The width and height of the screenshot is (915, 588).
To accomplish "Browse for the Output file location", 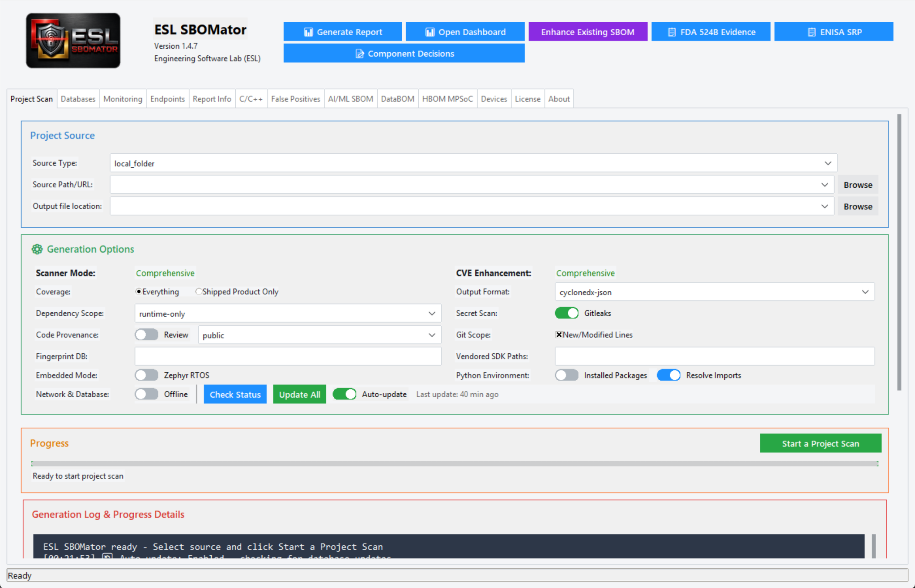I will (x=857, y=206).
